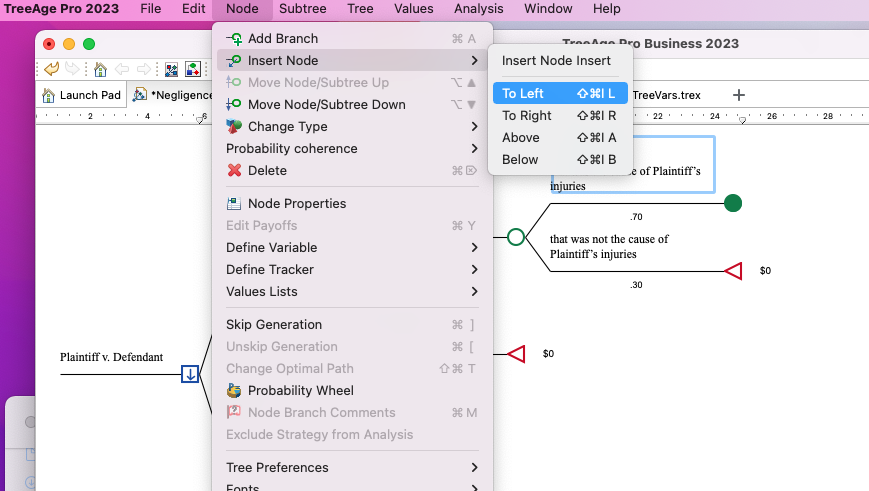Click 'Plaintiff v. Defendant' root label
Screen dimensions: 869x491
point(111,357)
